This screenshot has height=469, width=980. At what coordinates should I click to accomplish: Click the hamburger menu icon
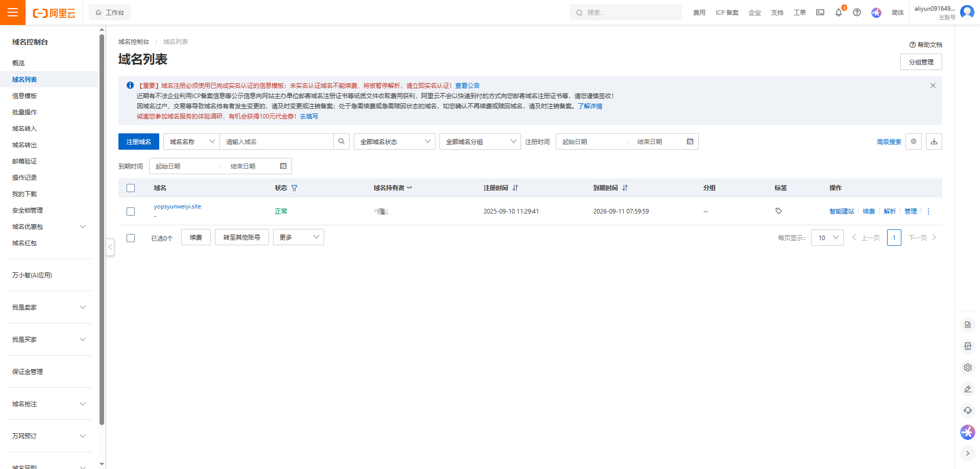tap(13, 12)
